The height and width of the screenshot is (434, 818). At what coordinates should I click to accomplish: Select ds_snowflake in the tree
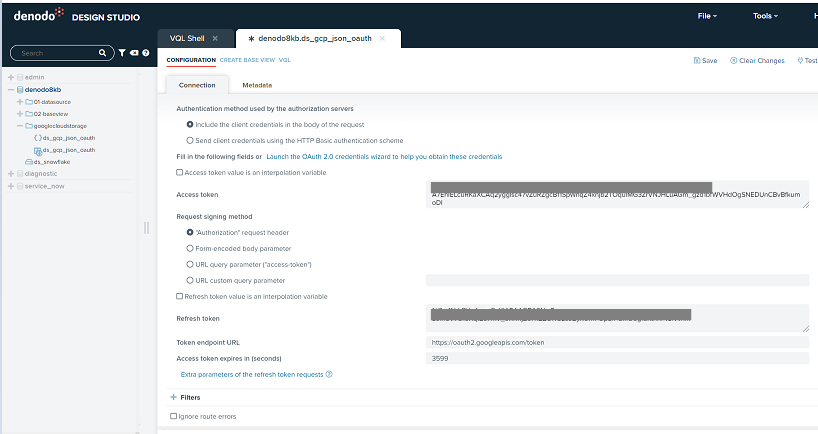click(52, 162)
